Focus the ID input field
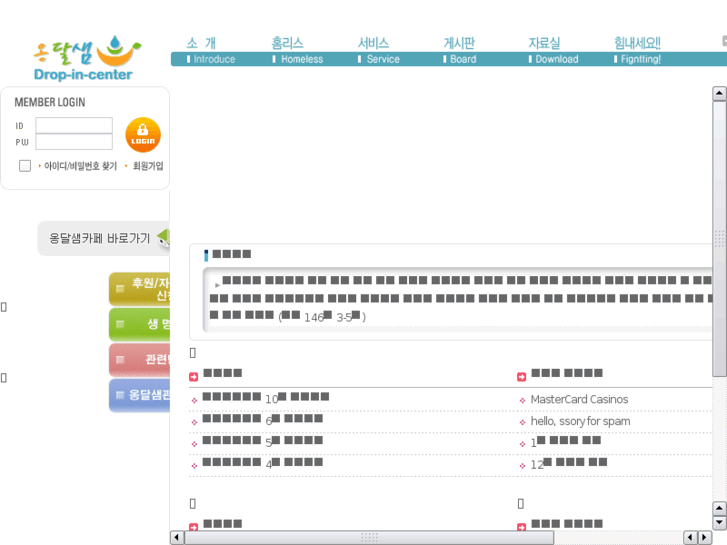This screenshot has width=727, height=545. [74, 125]
